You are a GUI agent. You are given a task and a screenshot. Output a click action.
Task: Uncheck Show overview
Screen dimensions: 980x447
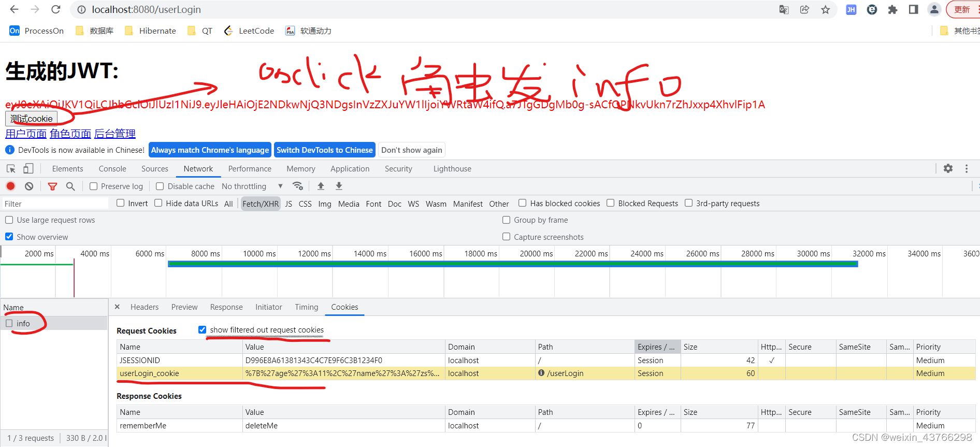click(9, 237)
